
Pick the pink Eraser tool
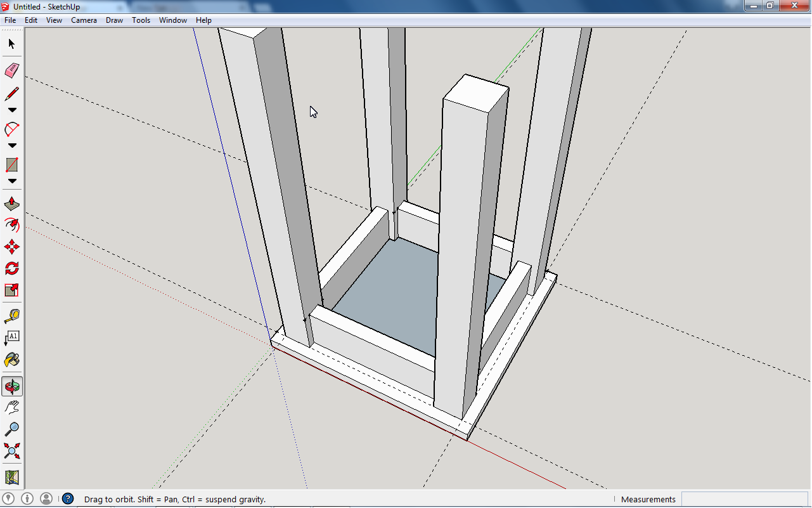tap(12, 70)
